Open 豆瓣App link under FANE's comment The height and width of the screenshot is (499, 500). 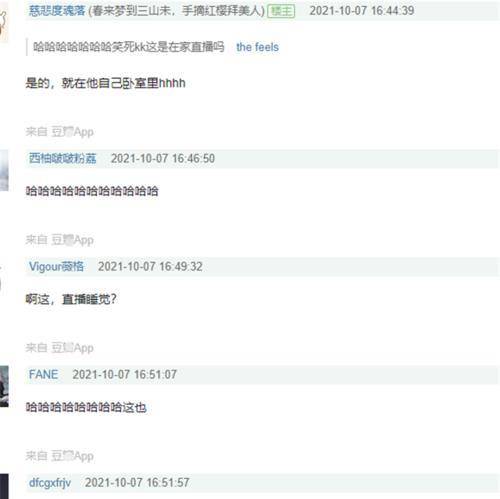[72, 456]
